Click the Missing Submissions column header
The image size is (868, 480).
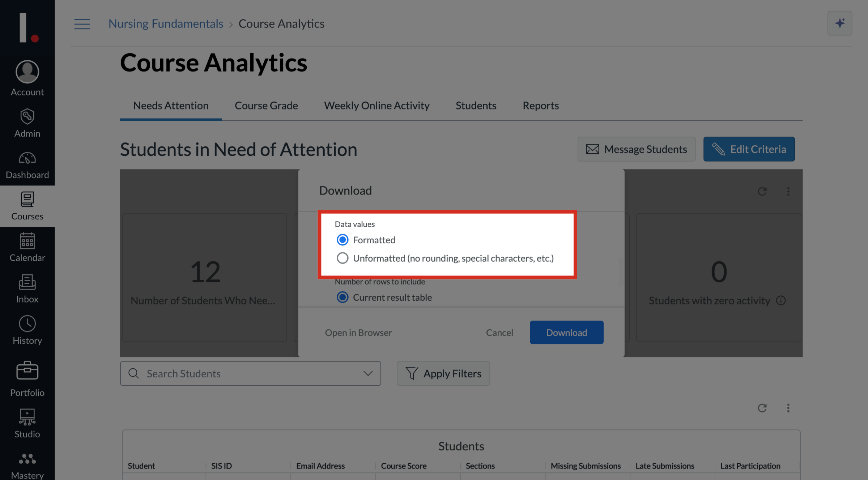point(586,466)
